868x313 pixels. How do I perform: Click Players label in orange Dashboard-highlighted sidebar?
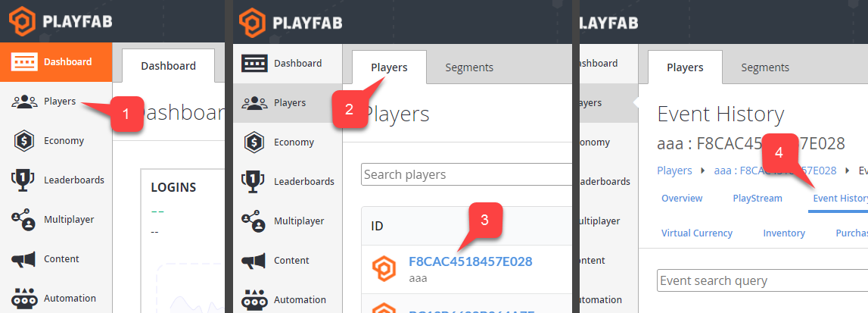tap(60, 102)
